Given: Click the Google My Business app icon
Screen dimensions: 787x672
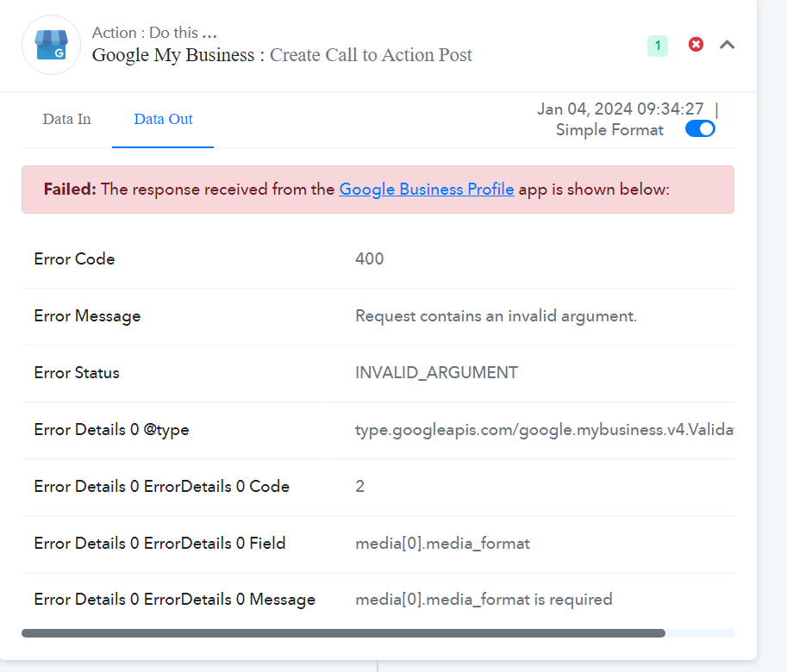Looking at the screenshot, I should point(51,45).
